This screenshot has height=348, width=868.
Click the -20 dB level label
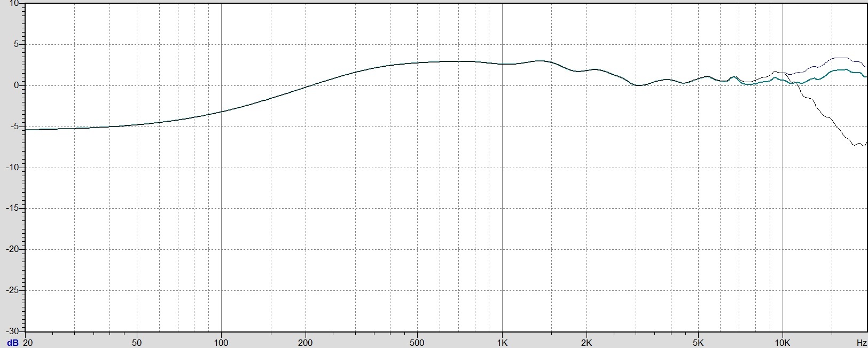(12, 249)
